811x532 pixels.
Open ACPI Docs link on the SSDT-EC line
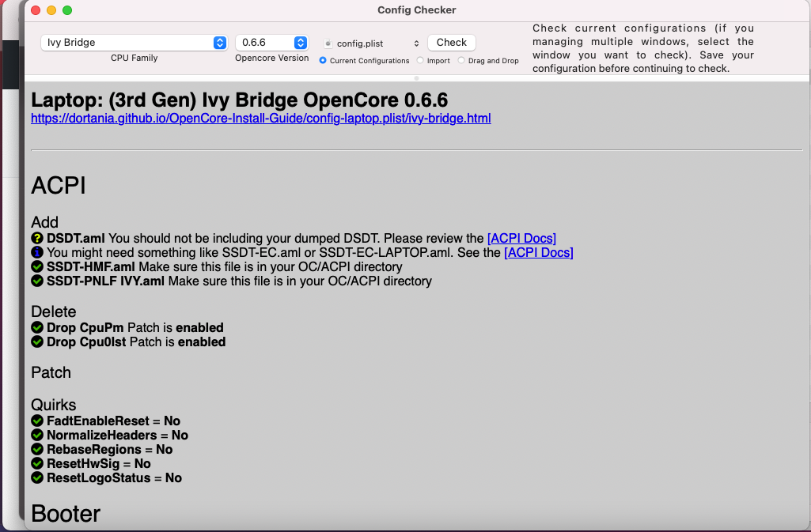[539, 253]
